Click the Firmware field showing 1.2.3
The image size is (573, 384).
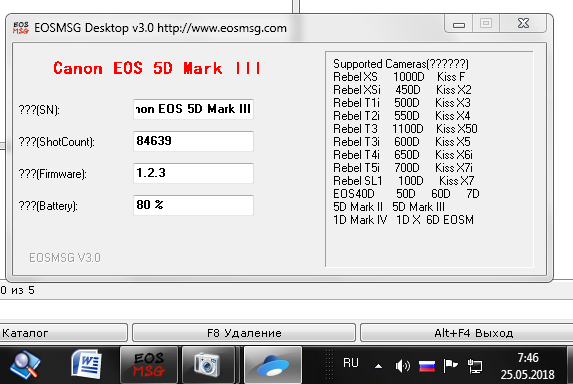[193, 173]
